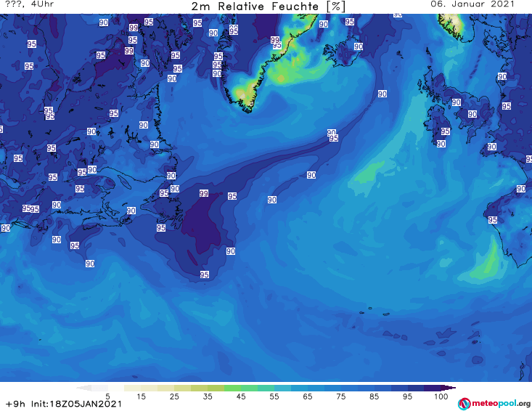Click the color bar label '95'
Screen dimensions: 532x411
point(407,396)
